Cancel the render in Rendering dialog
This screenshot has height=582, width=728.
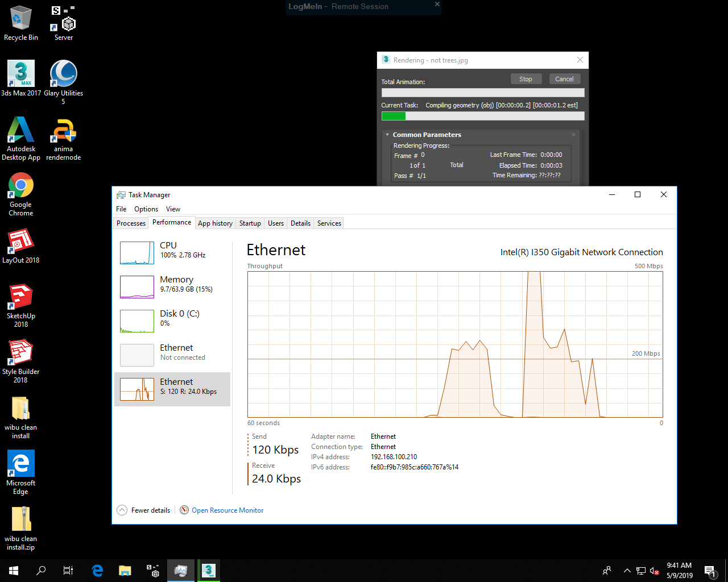[564, 79]
